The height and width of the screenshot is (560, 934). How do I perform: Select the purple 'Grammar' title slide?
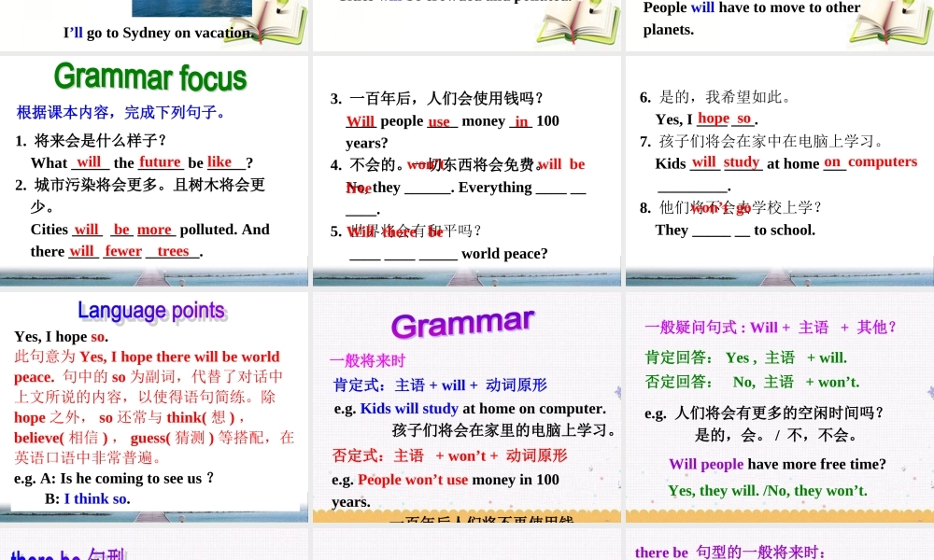[x=466, y=408]
